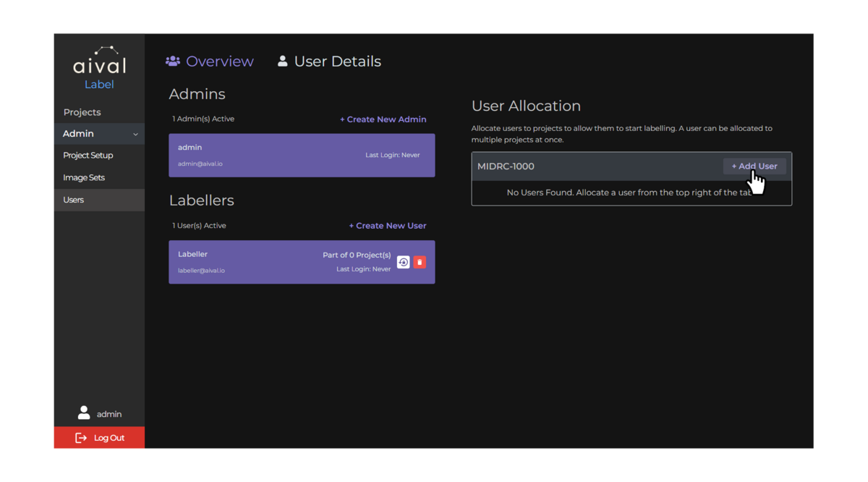Collapse the Admin section chevron in sidebar
Image resolution: width=868 pixels, height=482 pixels.
click(x=135, y=133)
